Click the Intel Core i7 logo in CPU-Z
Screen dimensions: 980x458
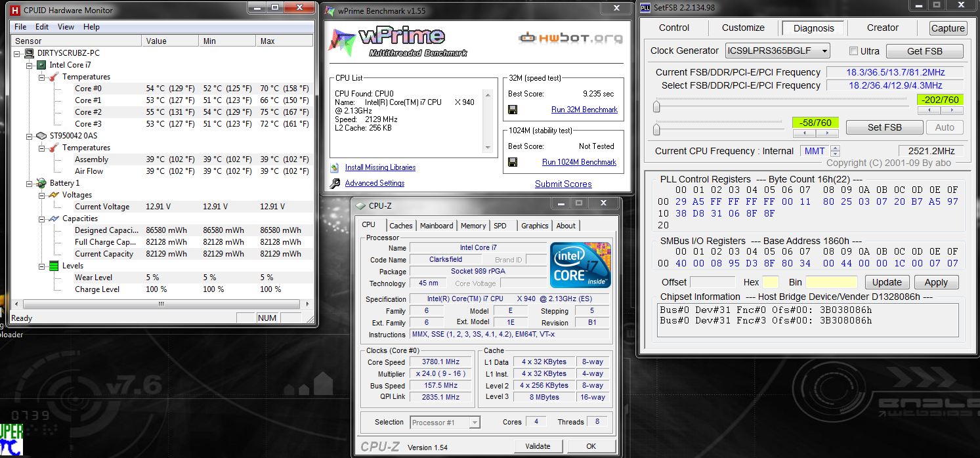point(580,265)
